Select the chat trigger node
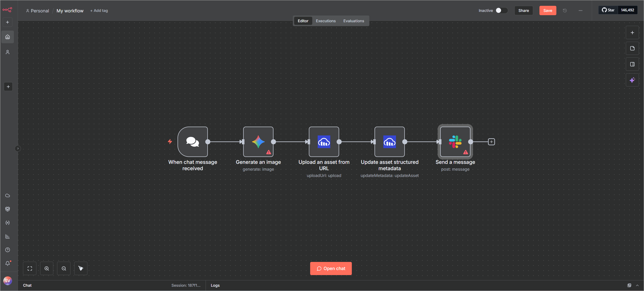 click(x=192, y=142)
